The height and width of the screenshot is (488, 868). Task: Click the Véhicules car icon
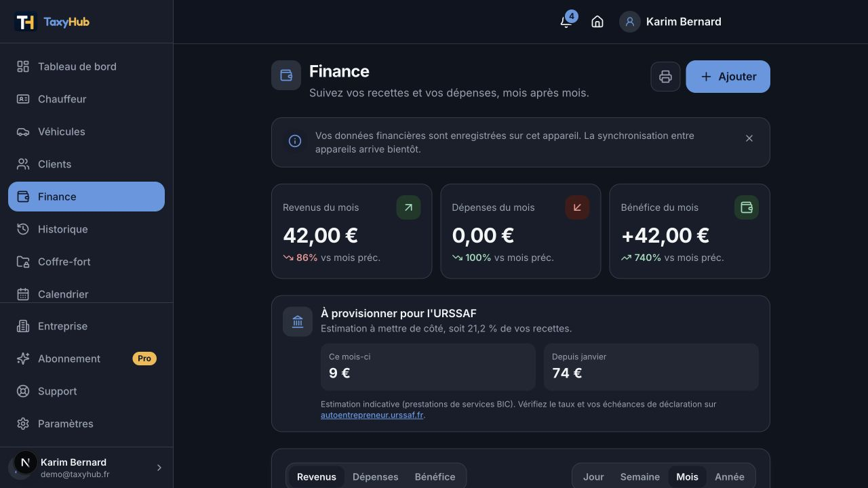pyautogui.click(x=23, y=131)
